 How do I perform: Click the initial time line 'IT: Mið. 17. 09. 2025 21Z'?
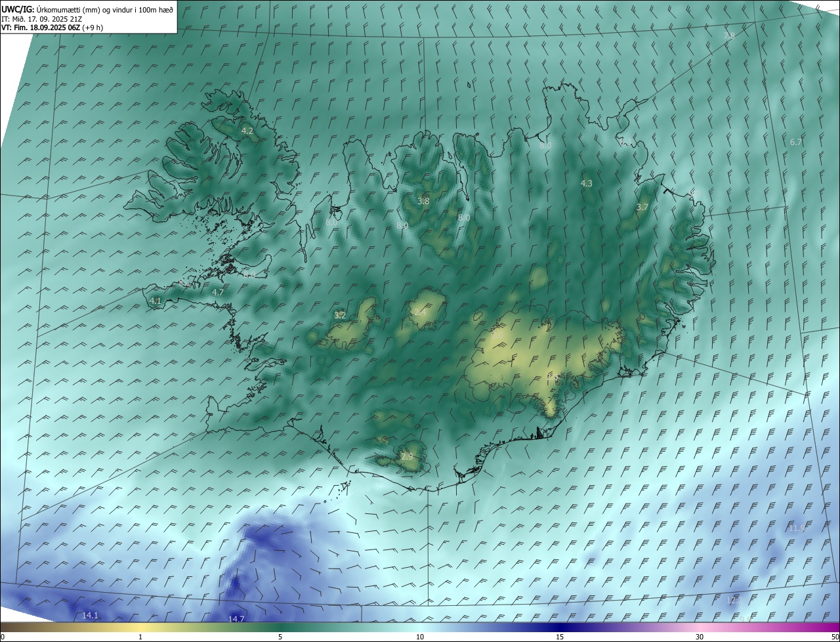click(x=43, y=18)
